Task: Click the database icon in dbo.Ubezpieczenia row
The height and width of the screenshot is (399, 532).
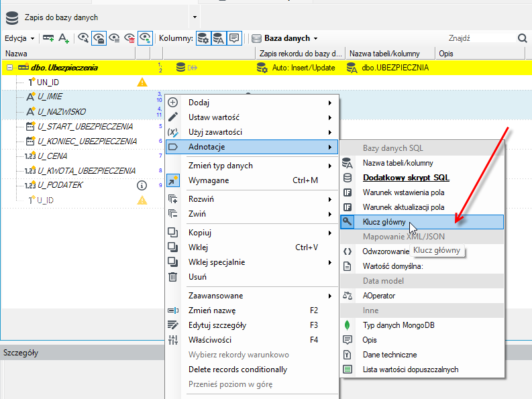Action: [x=181, y=68]
